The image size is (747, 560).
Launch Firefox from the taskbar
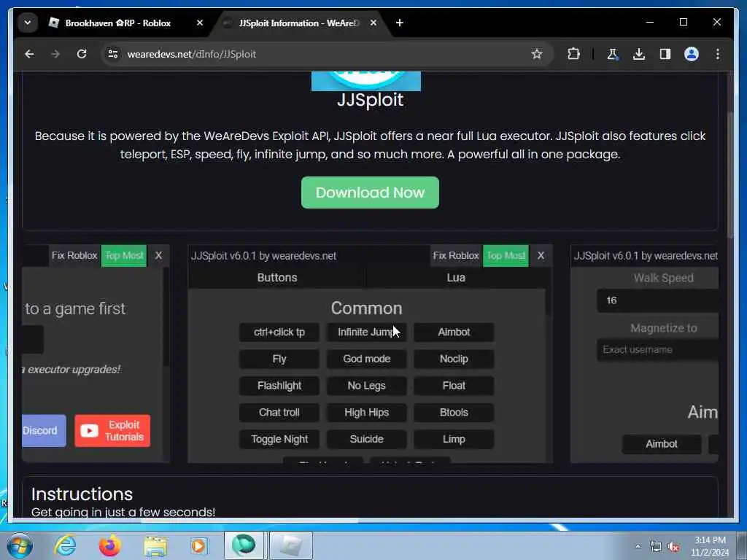109,545
